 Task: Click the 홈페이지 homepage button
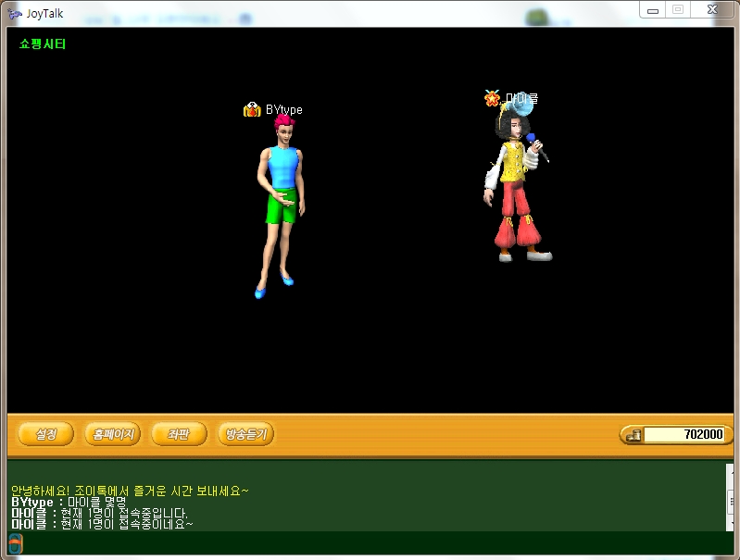pyautogui.click(x=112, y=434)
